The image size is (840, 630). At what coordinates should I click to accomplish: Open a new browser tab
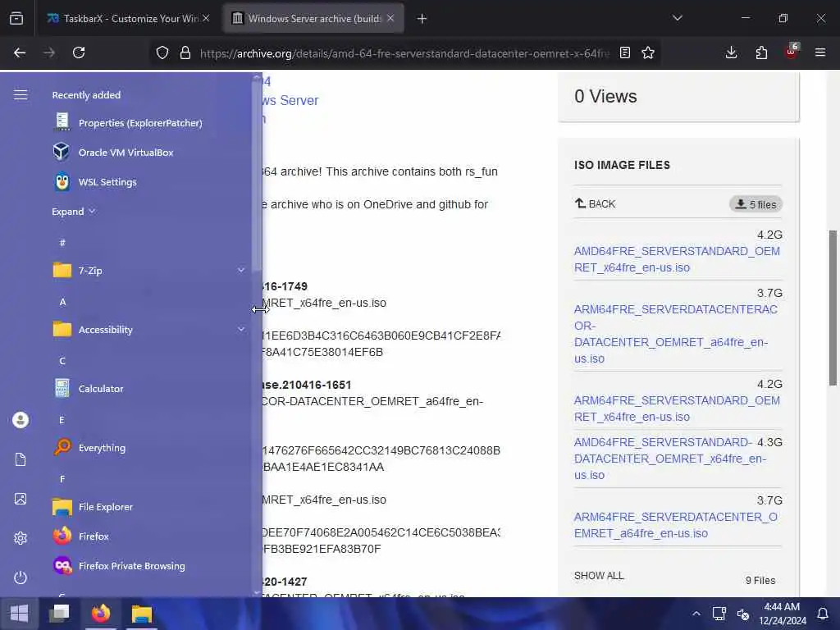click(422, 19)
